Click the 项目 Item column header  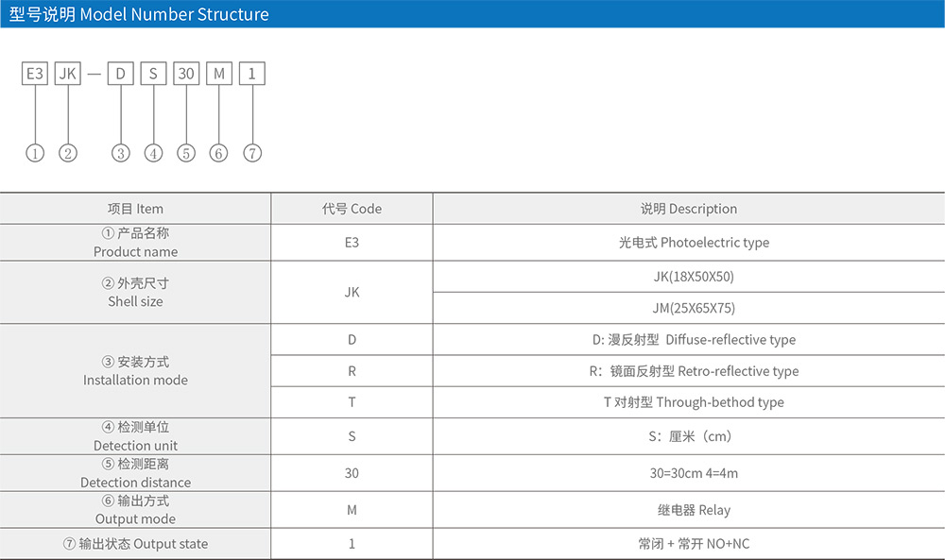click(x=135, y=209)
